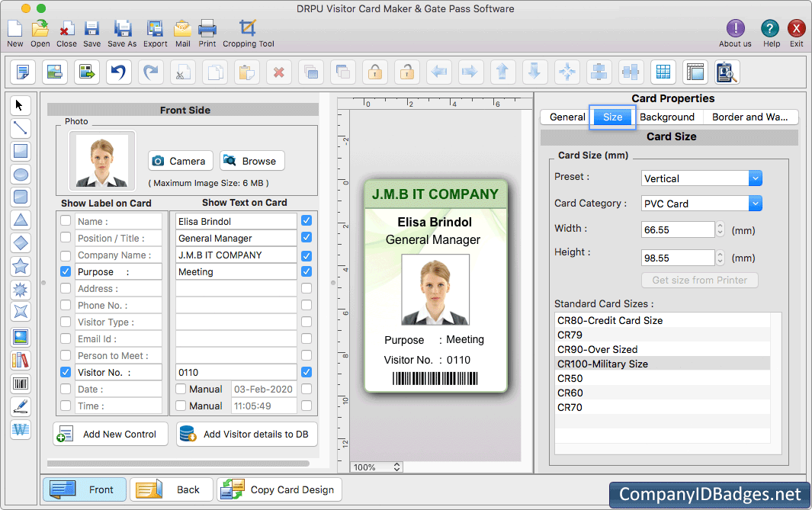Click Add New Control button
Viewport: 812px width, 510px height.
(x=111, y=434)
